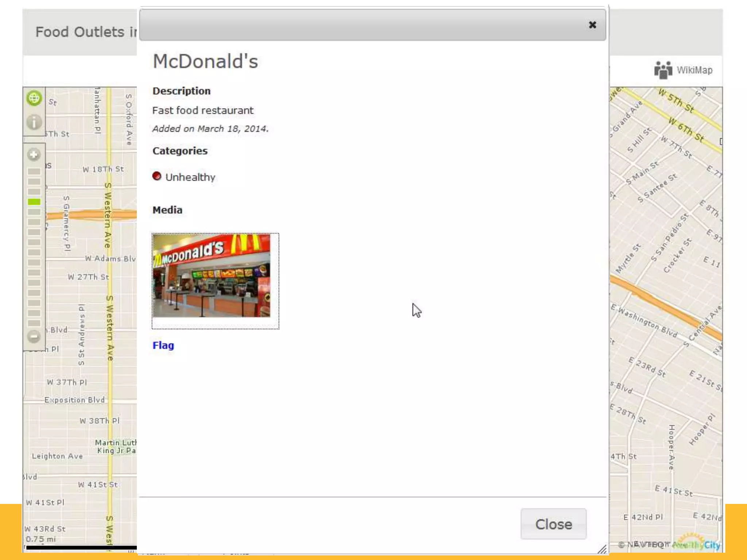Screen dimensions: 747x560
Task: Click the WikiMap label text
Action: click(694, 70)
